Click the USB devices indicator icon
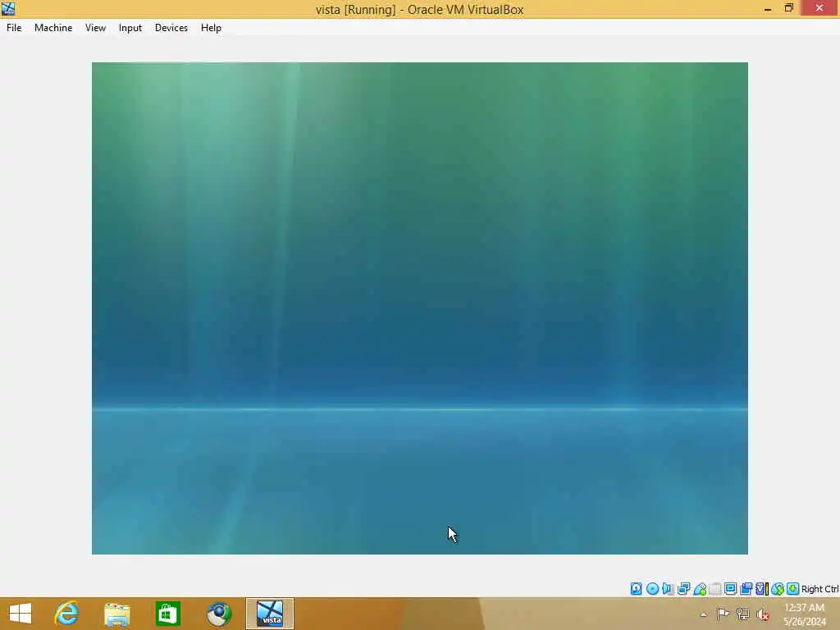The height and width of the screenshot is (630, 840). tap(700, 589)
